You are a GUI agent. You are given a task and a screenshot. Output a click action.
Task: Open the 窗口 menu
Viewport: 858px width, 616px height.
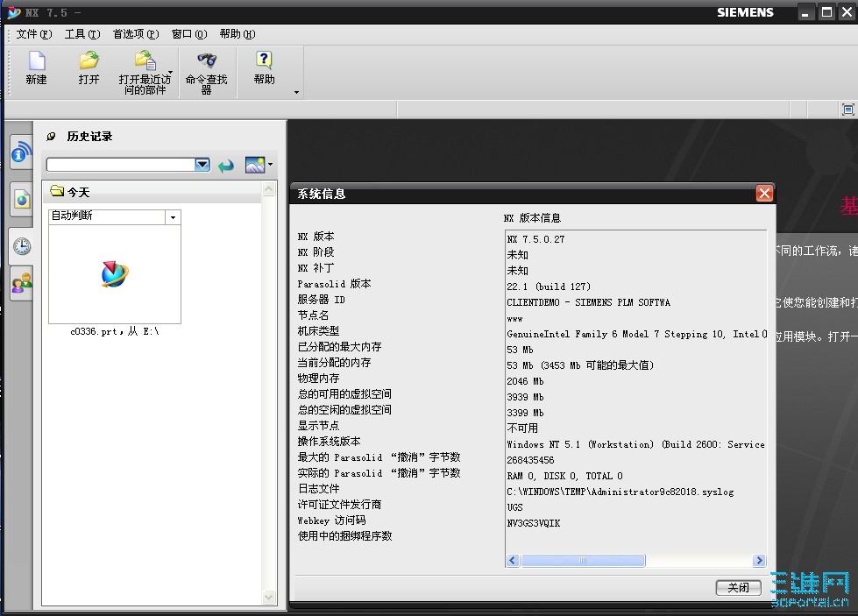pos(189,34)
